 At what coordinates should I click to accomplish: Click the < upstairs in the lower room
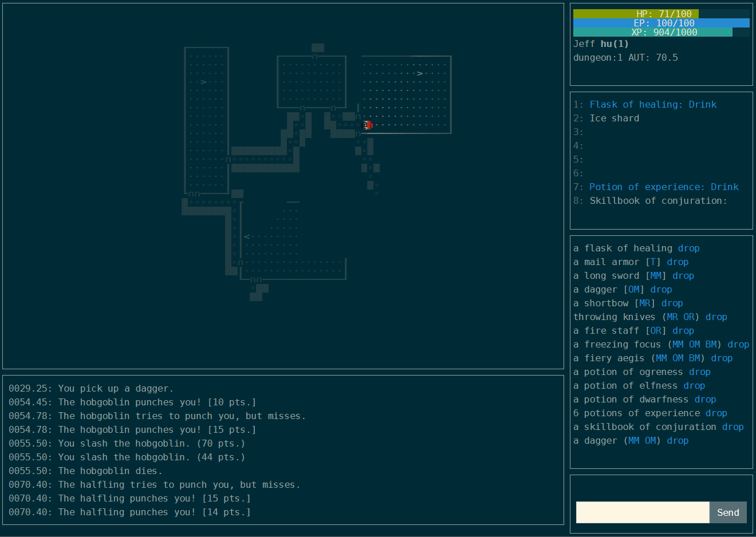[x=247, y=236]
